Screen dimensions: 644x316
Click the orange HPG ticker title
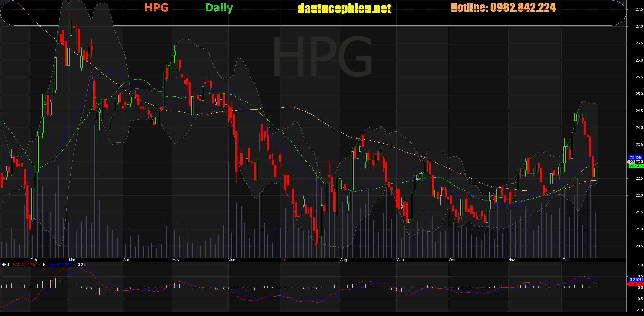[156, 8]
